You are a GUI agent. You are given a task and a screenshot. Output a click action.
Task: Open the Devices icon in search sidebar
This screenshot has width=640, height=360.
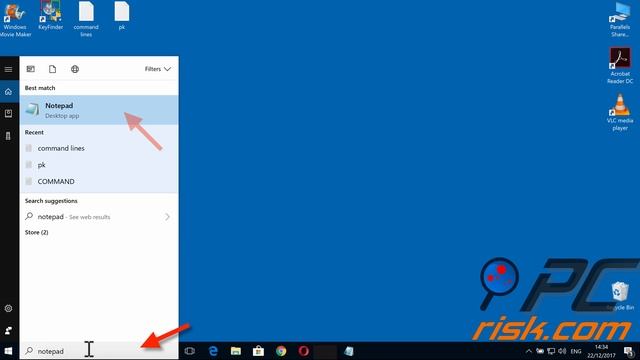point(8,136)
